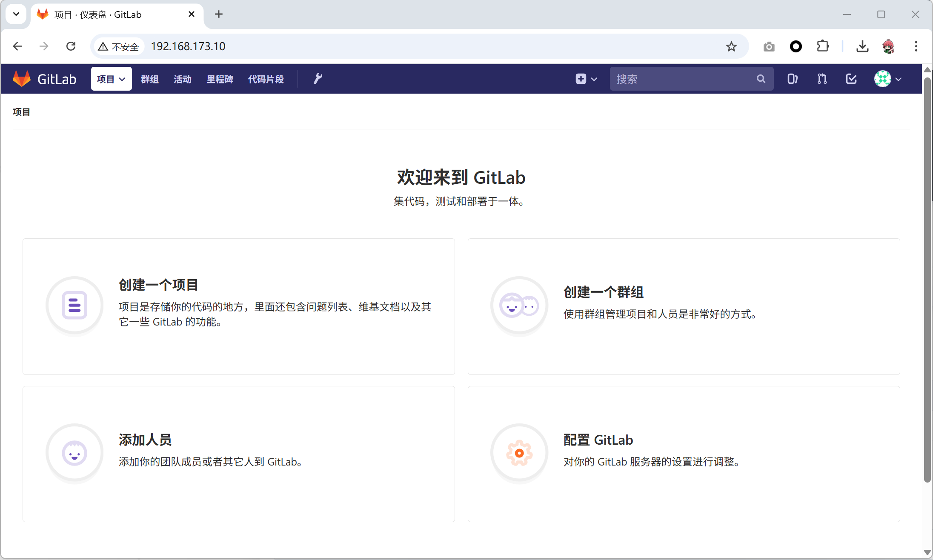This screenshot has height=560, width=933.
Task: Bookmark this page with star icon
Action: (x=731, y=46)
